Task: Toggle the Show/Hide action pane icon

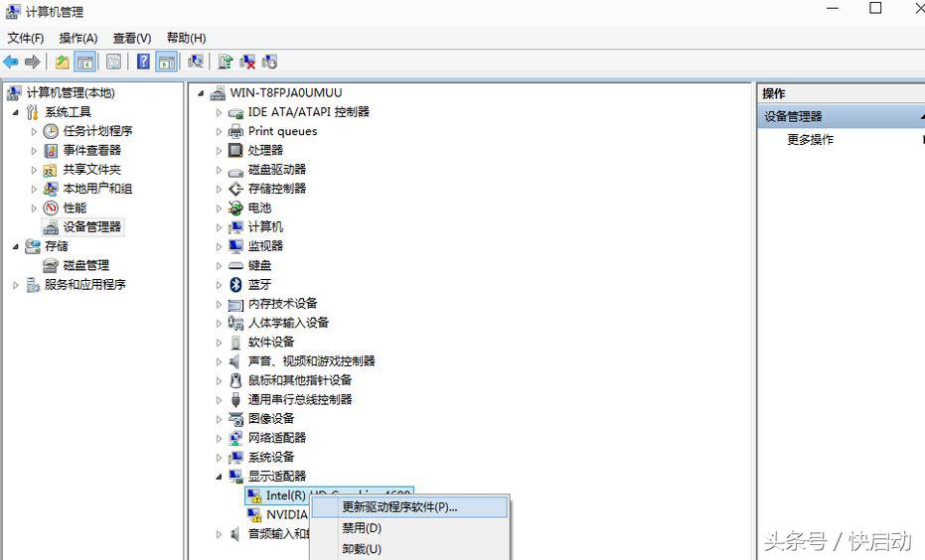Action: 167,62
